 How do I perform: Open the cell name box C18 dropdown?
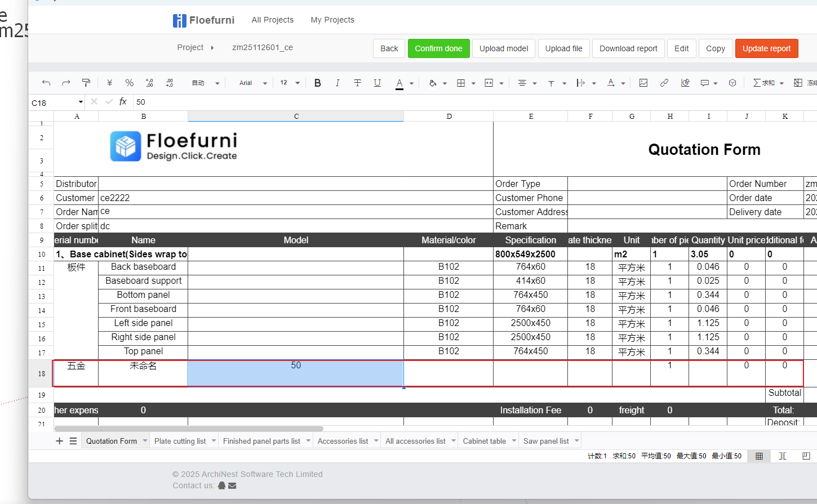pyautogui.click(x=81, y=102)
